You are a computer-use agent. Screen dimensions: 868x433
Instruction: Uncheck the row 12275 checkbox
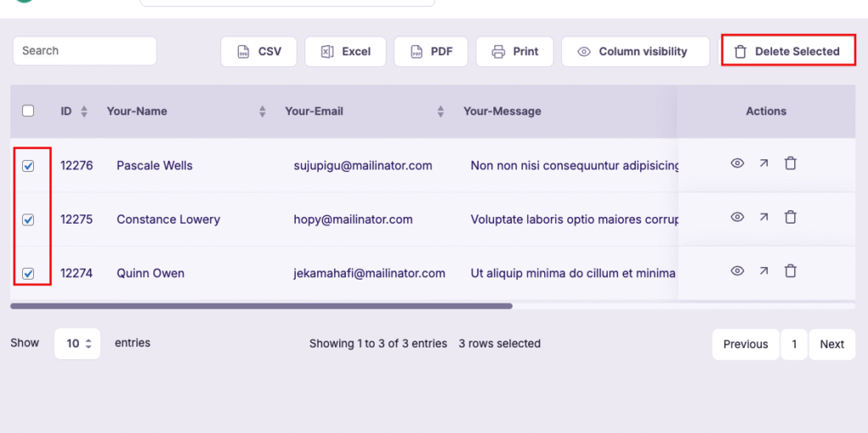28,219
